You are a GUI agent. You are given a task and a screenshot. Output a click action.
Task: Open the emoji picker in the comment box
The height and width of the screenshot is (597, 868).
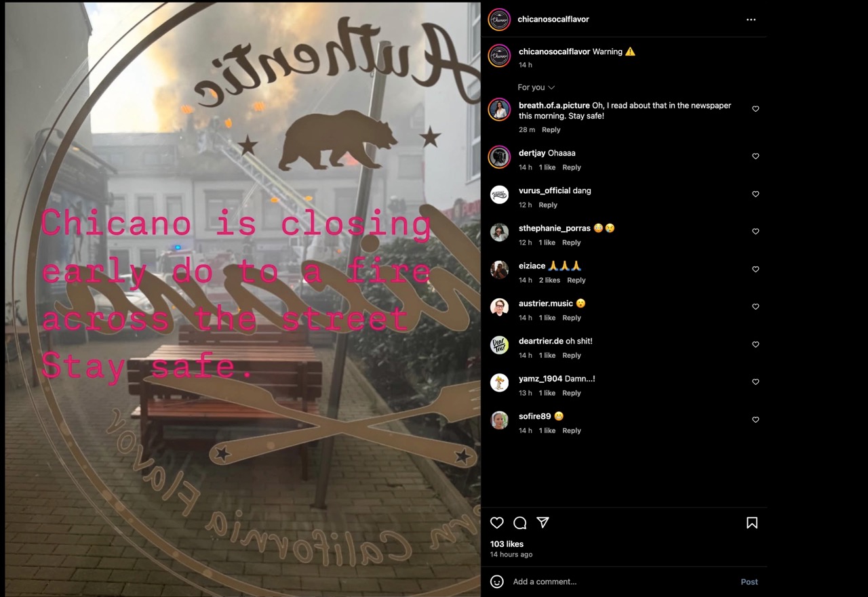[497, 581]
